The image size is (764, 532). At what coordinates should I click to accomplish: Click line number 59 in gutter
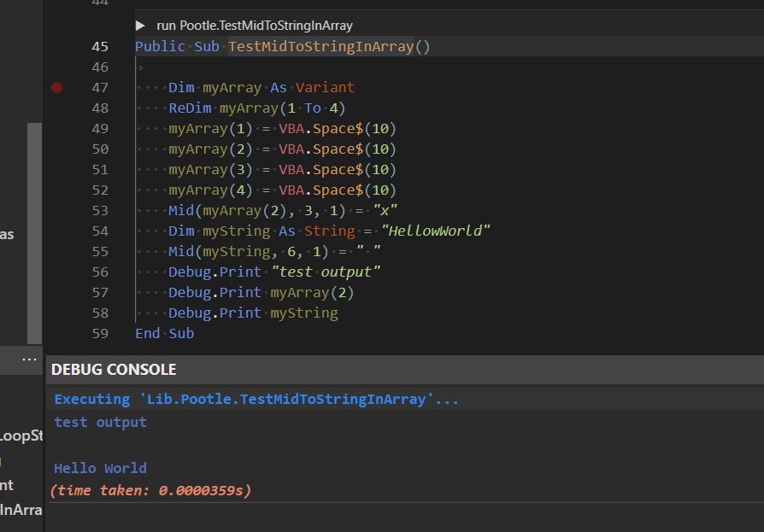(100, 333)
